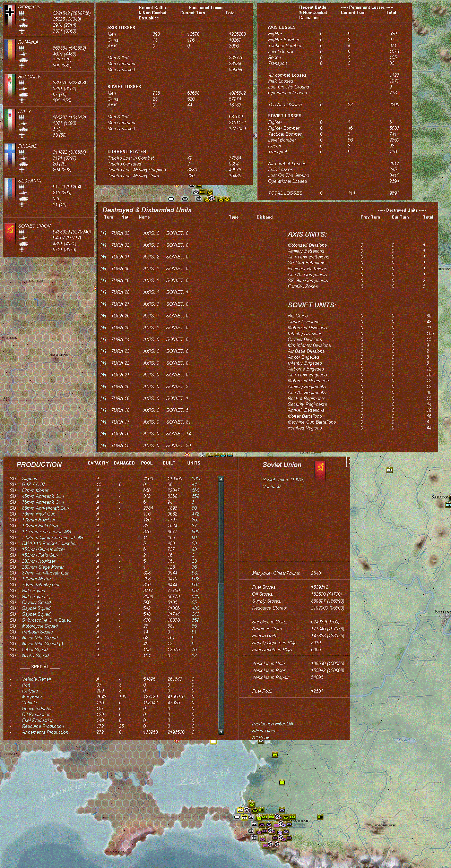Click the UNITS column header
Screen dimensions: 451x868
point(194,463)
